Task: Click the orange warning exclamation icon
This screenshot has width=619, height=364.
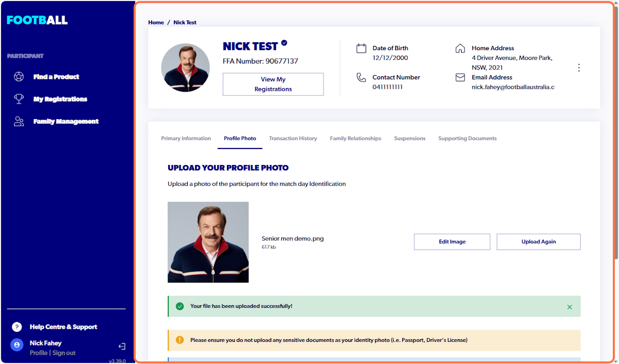Action: coord(180,340)
